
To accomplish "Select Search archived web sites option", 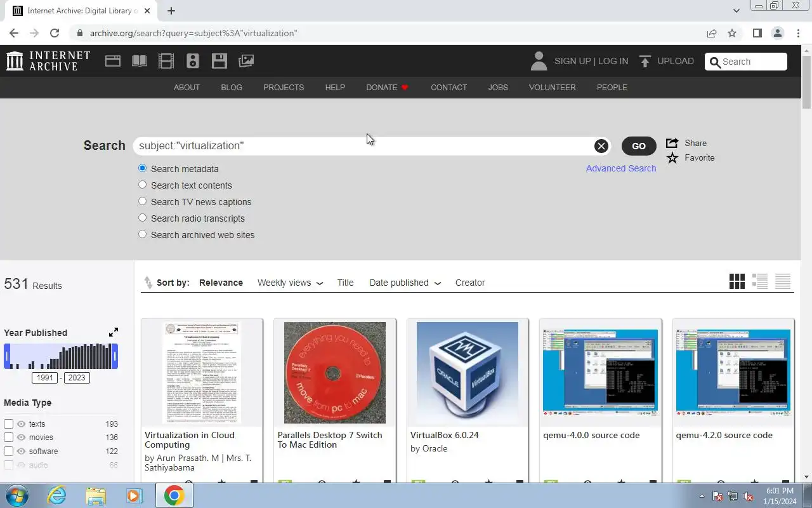I will click(x=142, y=234).
